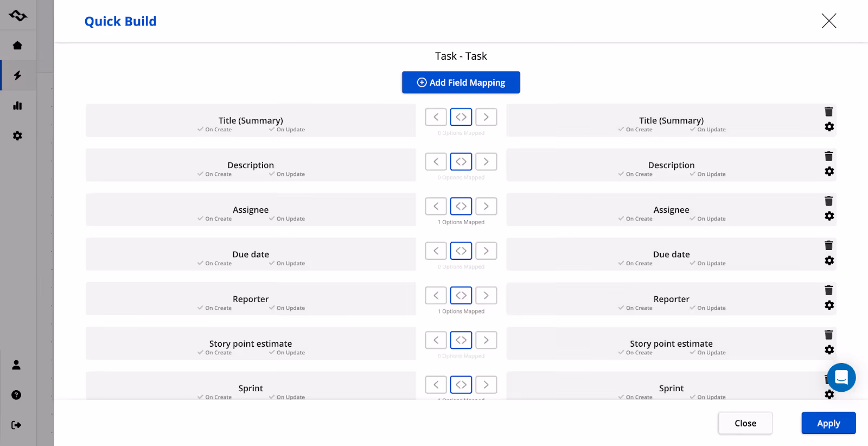This screenshot has height=446, width=868.
Task: Toggle On Create for left Title (Summary)
Action: coord(215,130)
